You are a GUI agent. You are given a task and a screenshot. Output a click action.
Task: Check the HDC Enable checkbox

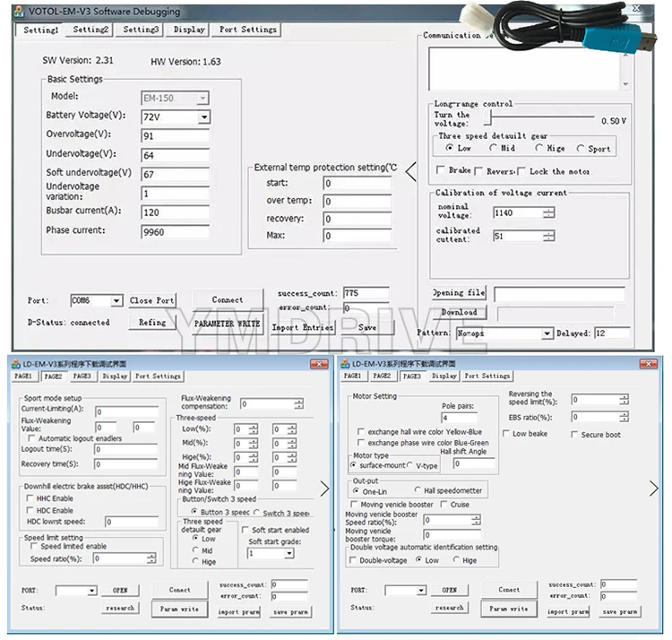tap(31, 510)
